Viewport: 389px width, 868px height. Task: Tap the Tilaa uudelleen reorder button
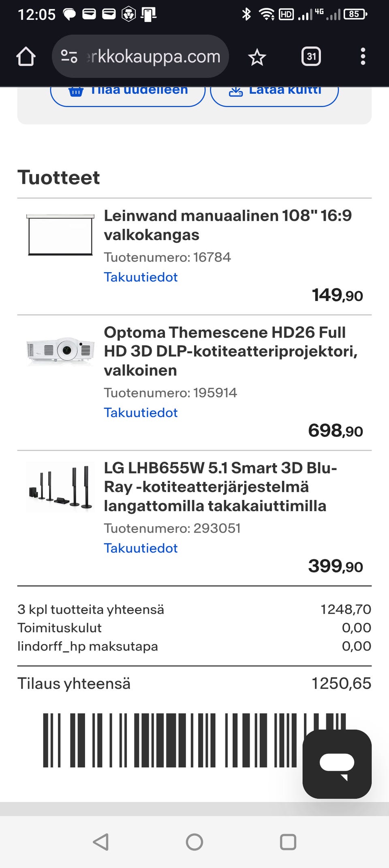[128, 94]
